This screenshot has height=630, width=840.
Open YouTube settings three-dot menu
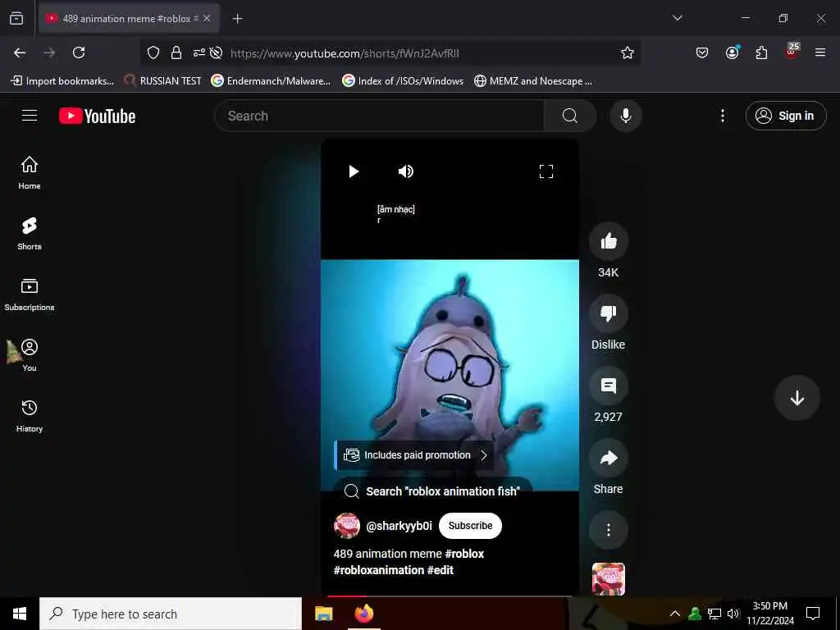(x=723, y=116)
